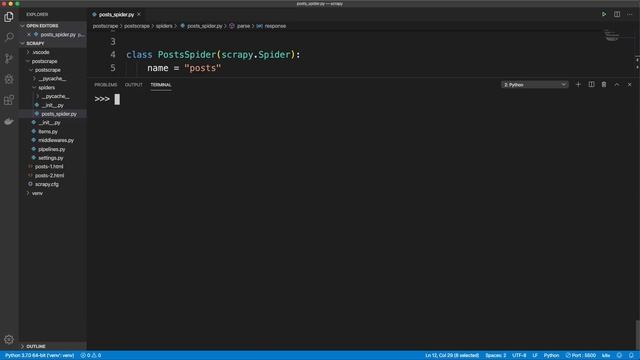The image size is (640, 360).
Task: Change indentation via Spaces: 2
Action: click(496, 356)
